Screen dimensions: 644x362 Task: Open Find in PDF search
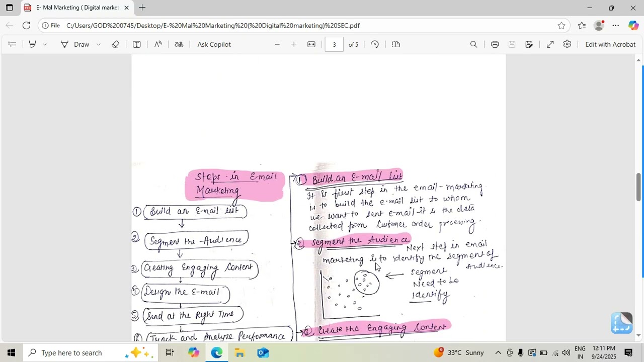click(x=473, y=44)
